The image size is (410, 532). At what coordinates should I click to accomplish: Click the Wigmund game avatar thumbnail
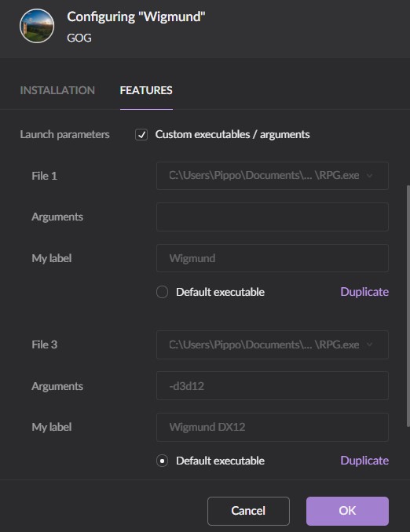37,26
